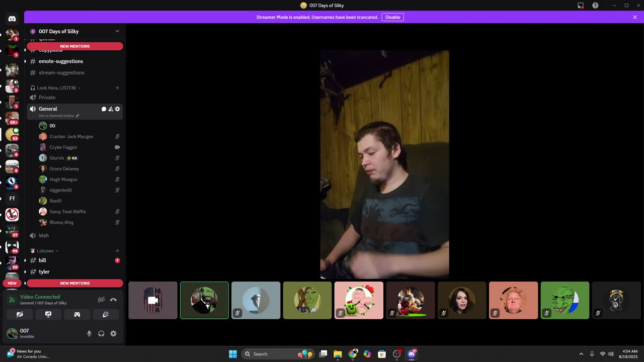Click green connection signal icon
644x362 pixels.
tap(12, 300)
